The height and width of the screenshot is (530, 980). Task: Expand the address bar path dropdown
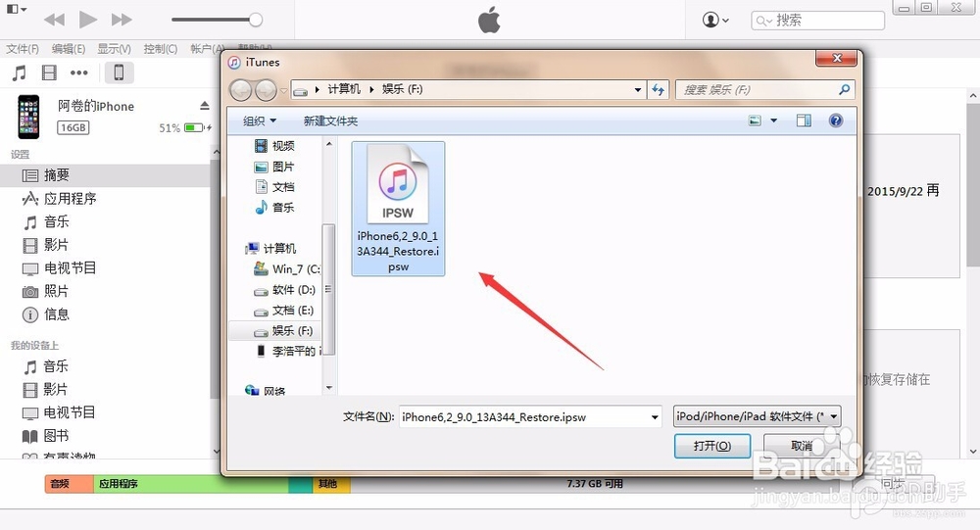(x=638, y=90)
